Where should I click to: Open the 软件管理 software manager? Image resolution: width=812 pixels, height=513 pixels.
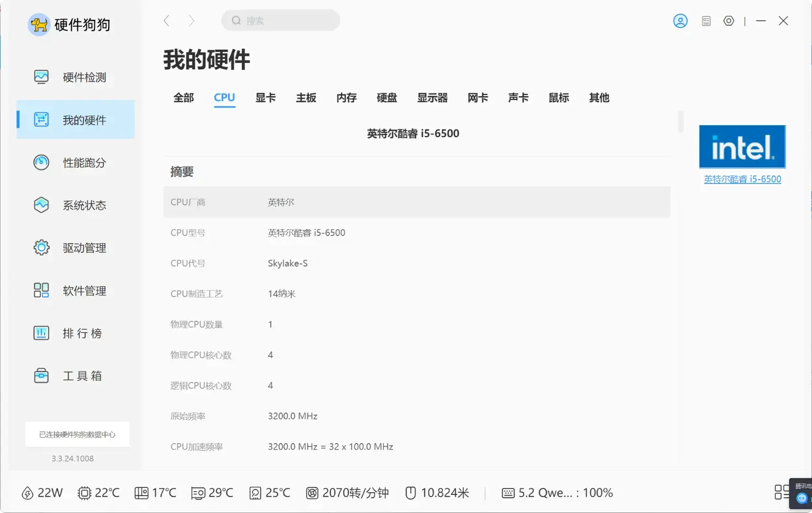click(75, 290)
